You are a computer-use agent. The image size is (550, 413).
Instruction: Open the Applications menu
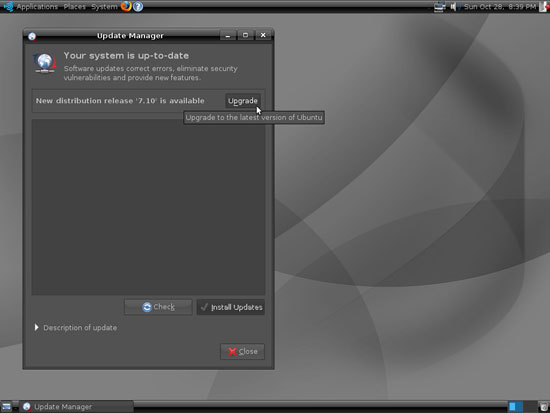coord(37,7)
